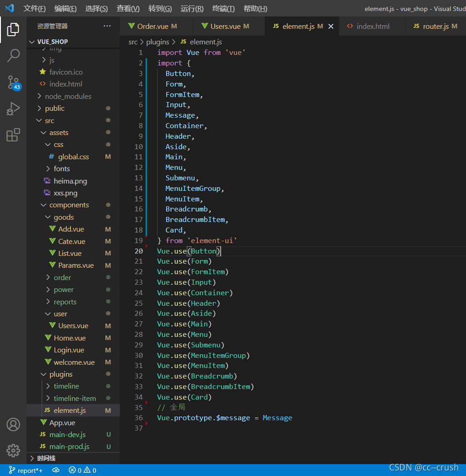The image size is (466, 476).
Task: Open the Run and Debug view
Action: tap(13, 108)
